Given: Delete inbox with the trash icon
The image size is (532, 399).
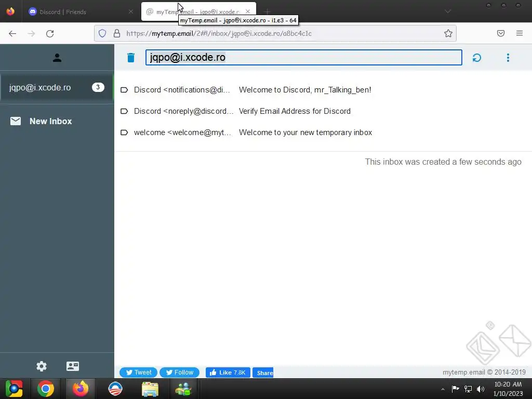Looking at the screenshot, I should 130,58.
